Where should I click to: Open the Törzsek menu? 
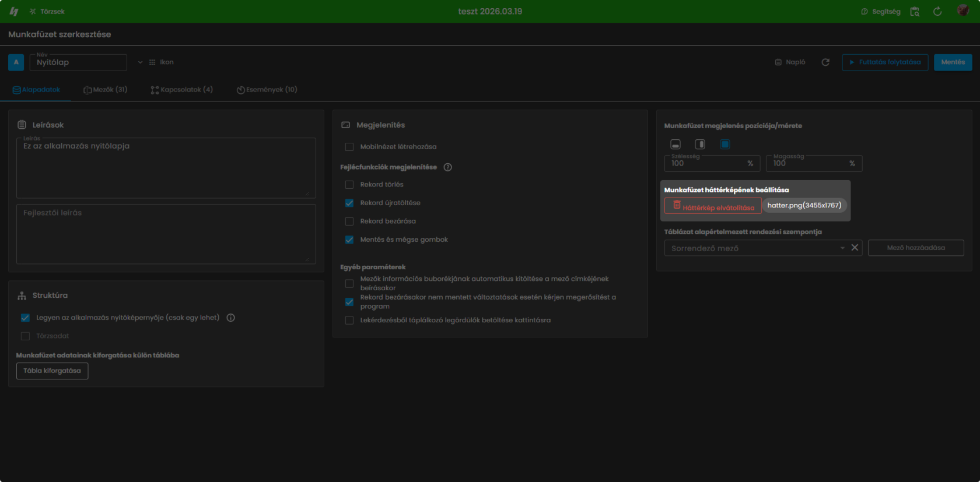coord(47,12)
